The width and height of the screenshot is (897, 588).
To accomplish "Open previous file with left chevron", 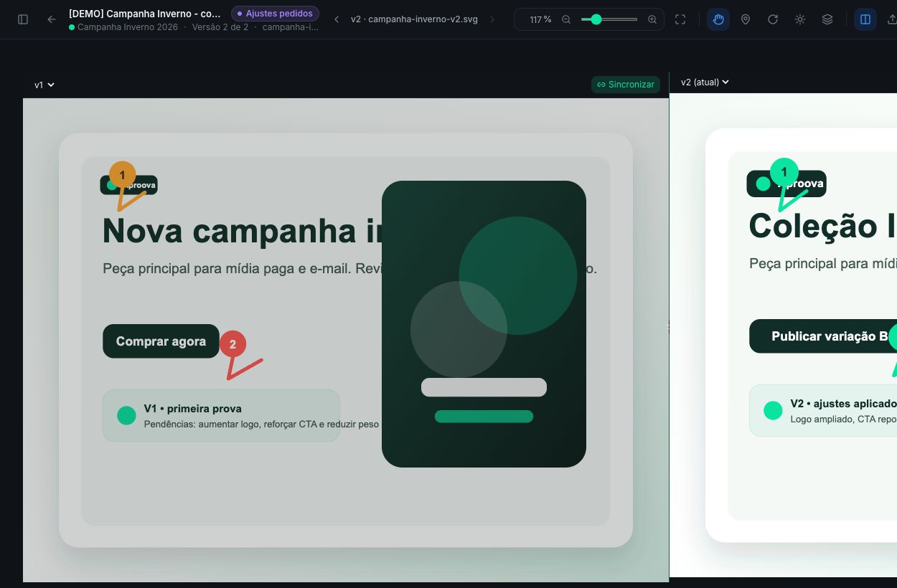I will coord(337,19).
